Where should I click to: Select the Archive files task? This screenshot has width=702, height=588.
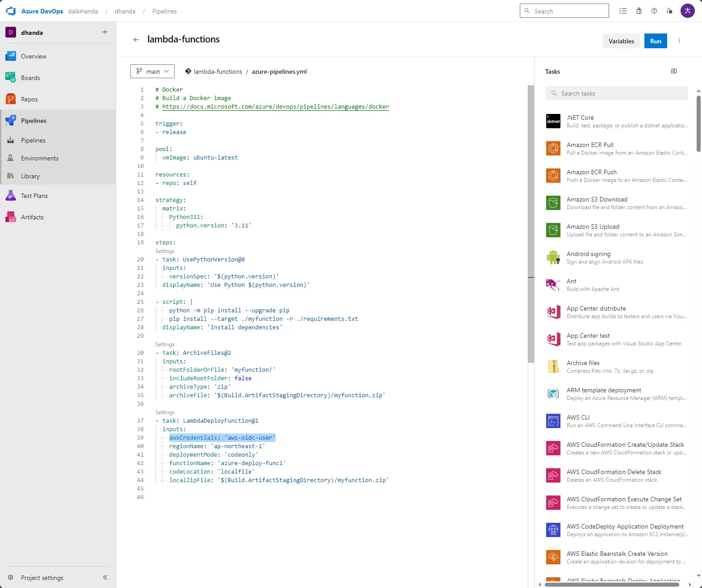616,366
